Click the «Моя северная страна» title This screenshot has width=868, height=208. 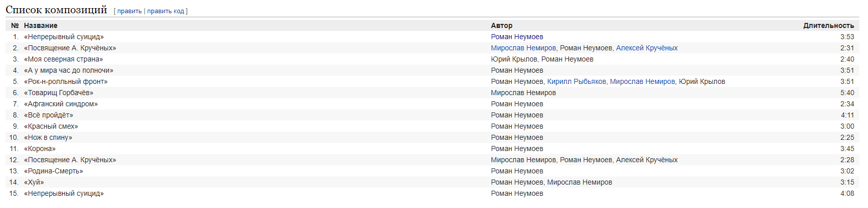[64, 59]
